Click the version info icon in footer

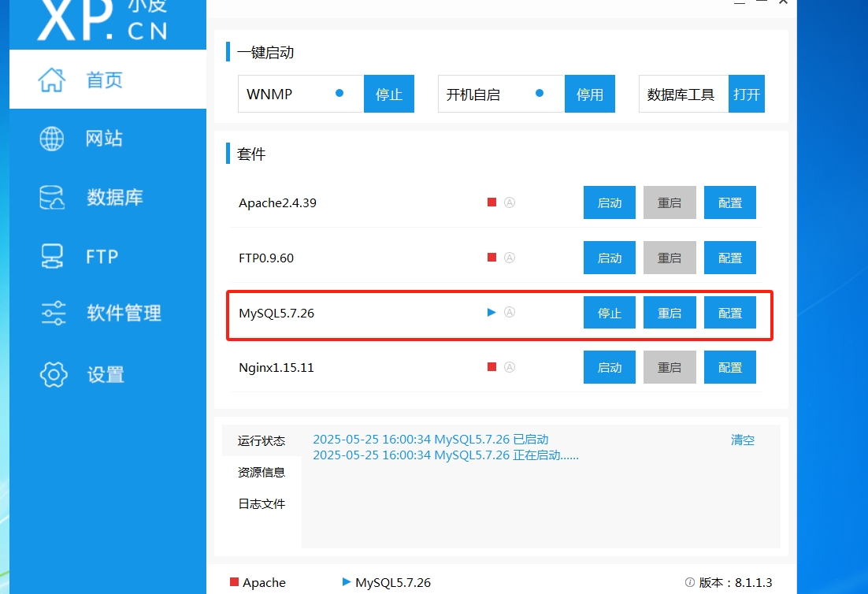[x=690, y=582]
